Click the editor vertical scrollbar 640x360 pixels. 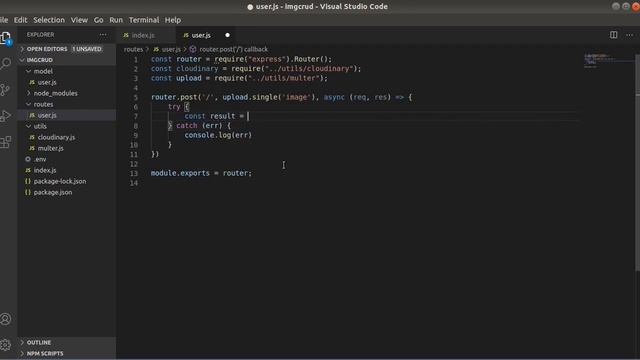[638, 163]
